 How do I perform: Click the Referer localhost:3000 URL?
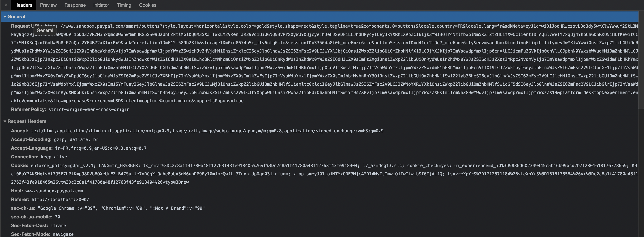pyautogui.click(x=60, y=200)
